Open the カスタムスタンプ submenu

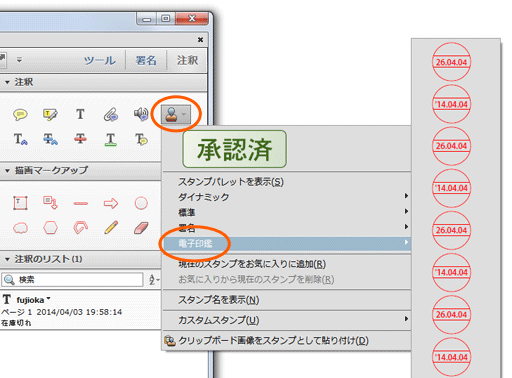click(x=287, y=320)
